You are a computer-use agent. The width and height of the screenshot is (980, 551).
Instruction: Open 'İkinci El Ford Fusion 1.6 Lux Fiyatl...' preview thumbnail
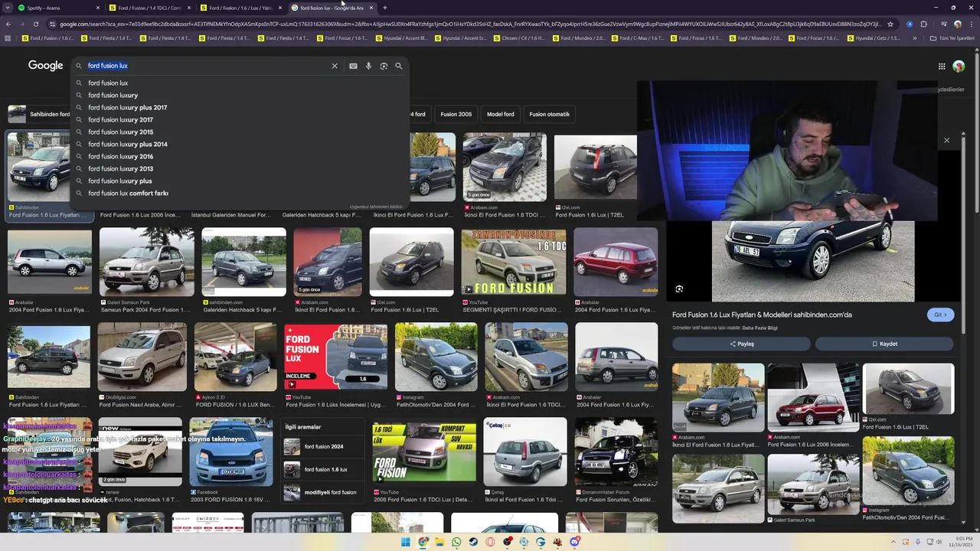(717, 398)
